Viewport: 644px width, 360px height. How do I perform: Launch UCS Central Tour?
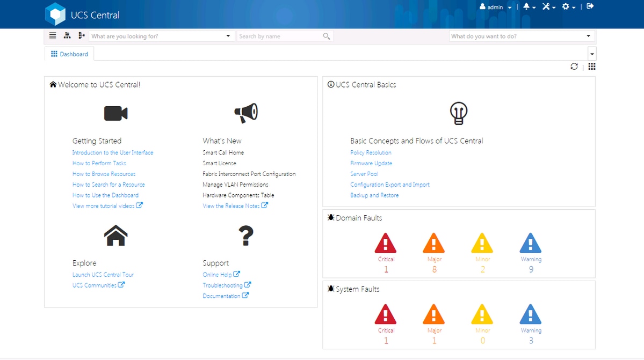[x=103, y=275]
